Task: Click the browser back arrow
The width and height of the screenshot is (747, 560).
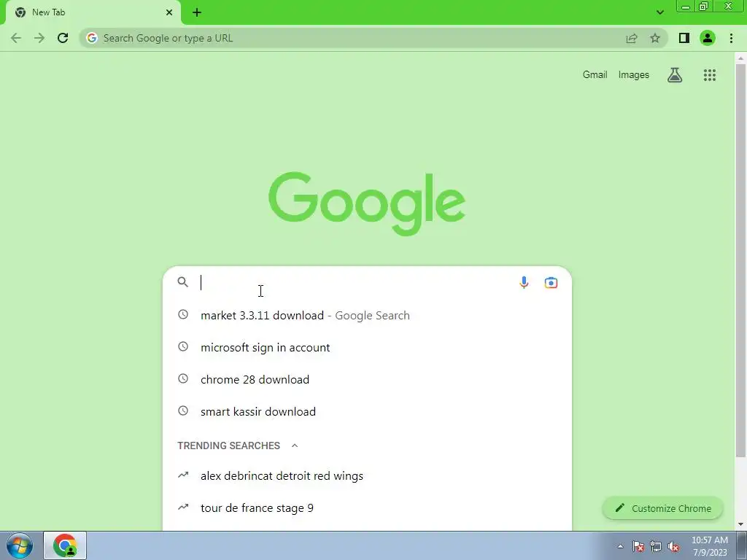Action: (x=16, y=38)
